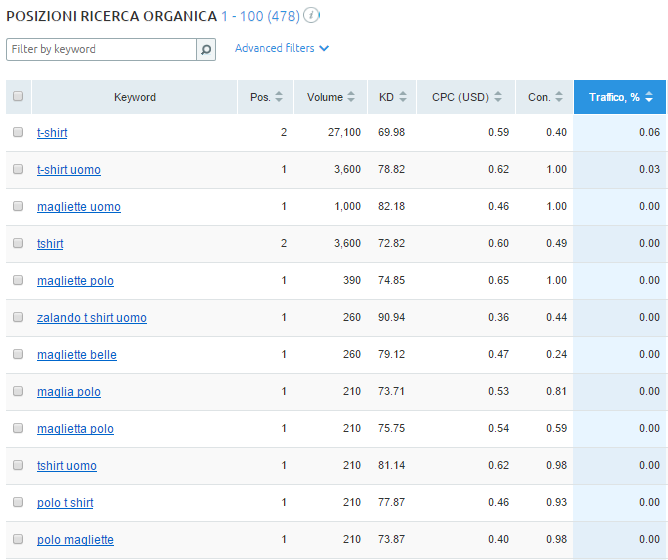Click the 0.65 CPC value
The image size is (668, 560).
click(498, 280)
